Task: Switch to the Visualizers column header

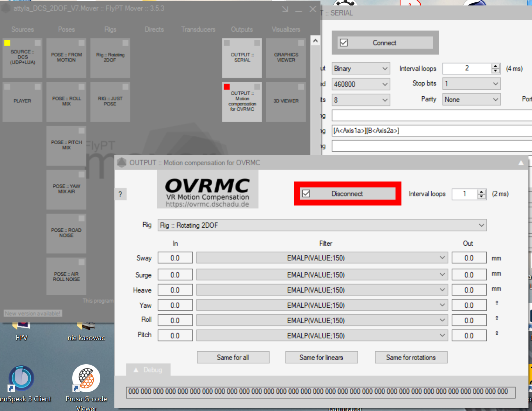Action: [286, 29]
